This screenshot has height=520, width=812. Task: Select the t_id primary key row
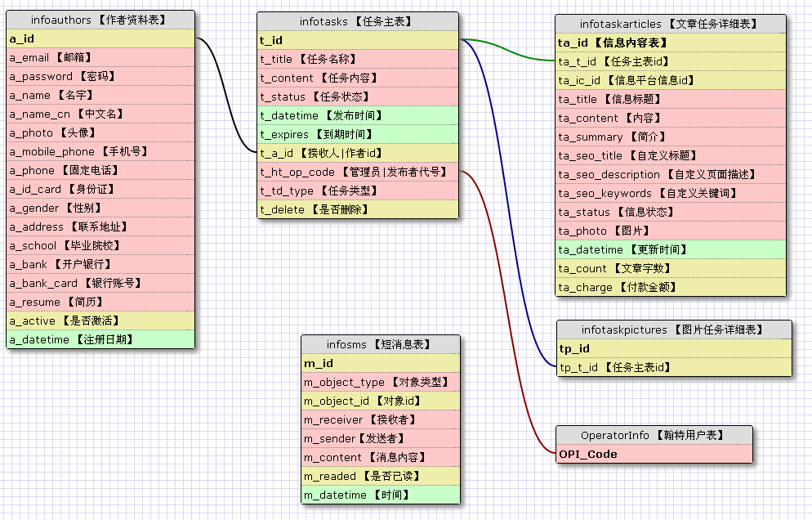tap(358, 40)
